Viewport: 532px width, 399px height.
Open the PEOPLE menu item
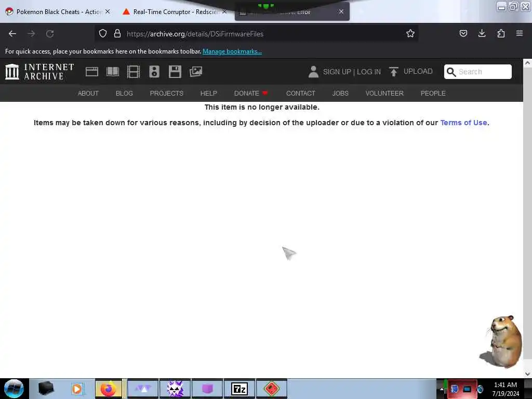coord(433,94)
